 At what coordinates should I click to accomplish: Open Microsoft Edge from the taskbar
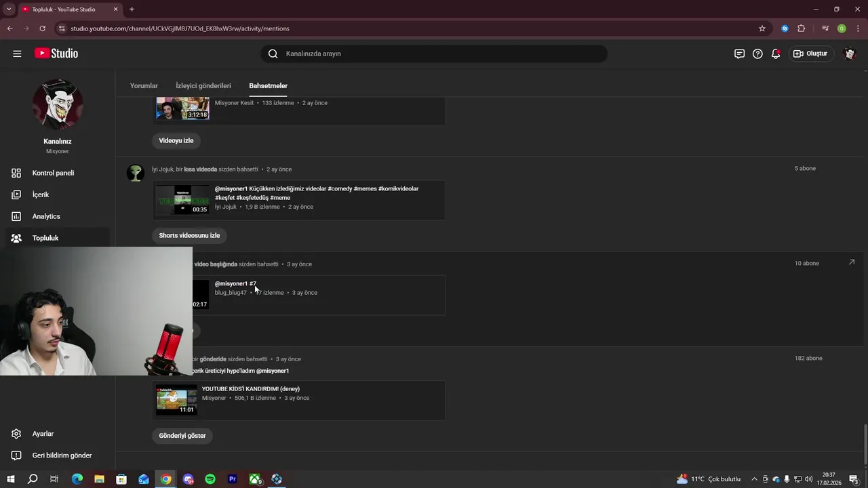tap(77, 479)
